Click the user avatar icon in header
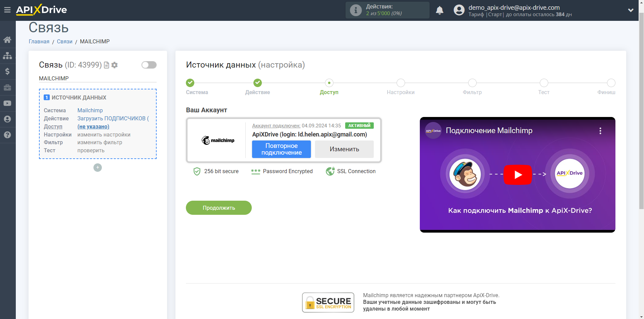 459,10
